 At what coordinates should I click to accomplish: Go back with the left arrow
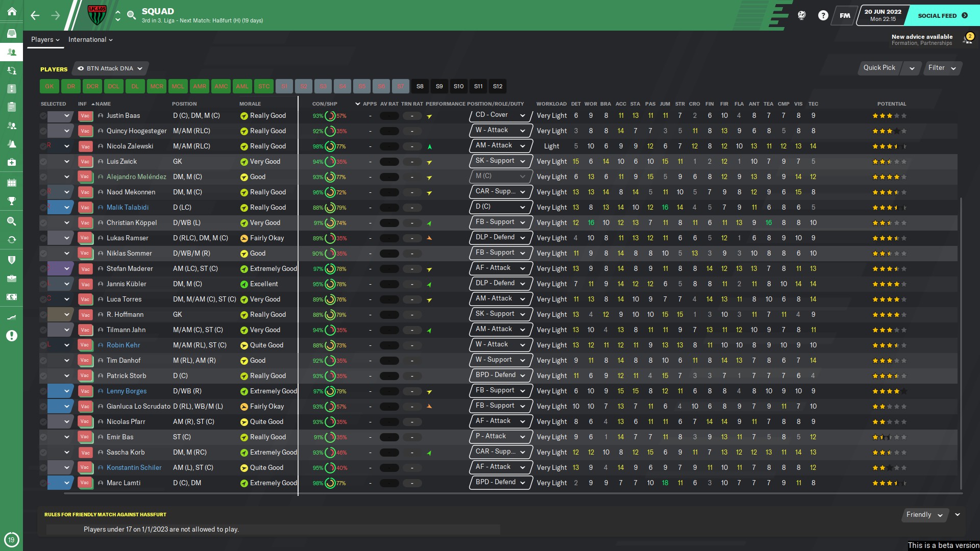[x=35, y=15]
